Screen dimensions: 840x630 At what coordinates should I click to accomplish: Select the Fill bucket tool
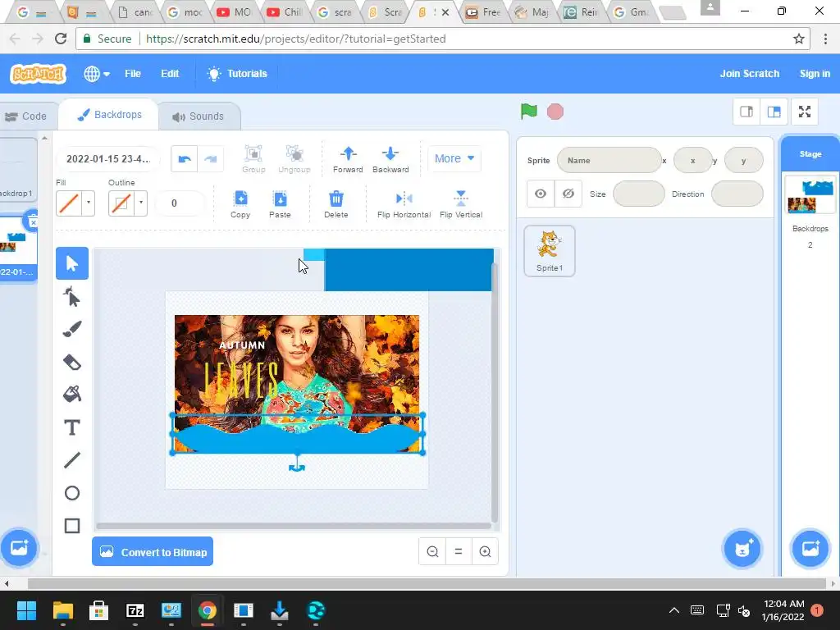(72, 395)
